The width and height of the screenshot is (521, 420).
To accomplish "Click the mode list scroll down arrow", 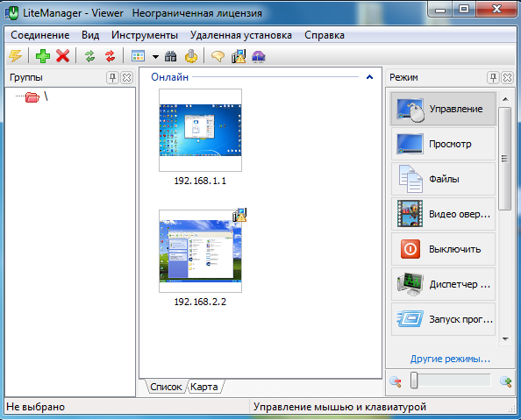I will [x=505, y=339].
